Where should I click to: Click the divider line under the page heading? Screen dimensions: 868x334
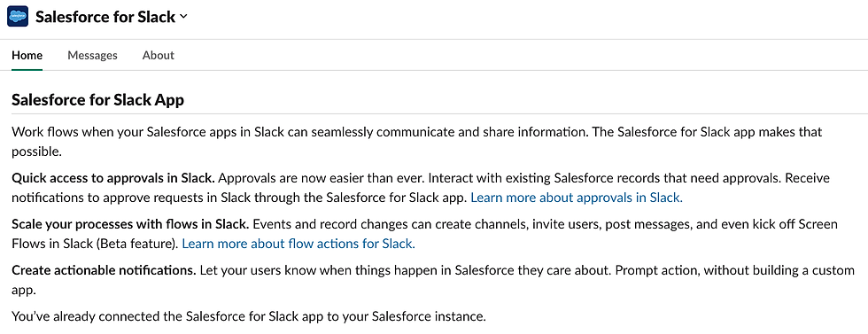439,113
